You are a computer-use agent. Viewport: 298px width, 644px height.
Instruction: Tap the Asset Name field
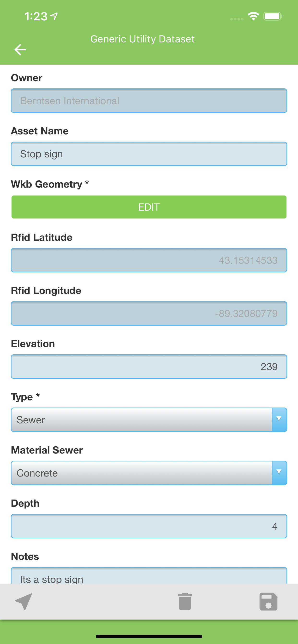[149, 154]
